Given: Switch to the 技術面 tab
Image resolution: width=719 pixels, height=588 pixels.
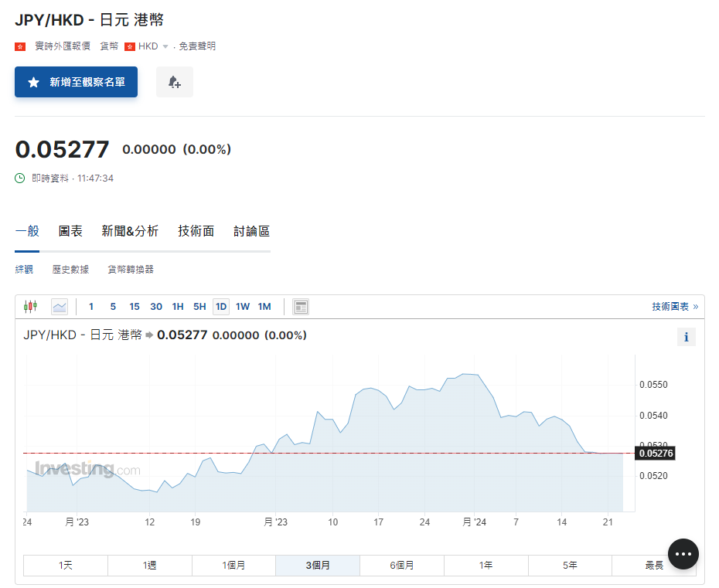Looking at the screenshot, I should click(196, 231).
